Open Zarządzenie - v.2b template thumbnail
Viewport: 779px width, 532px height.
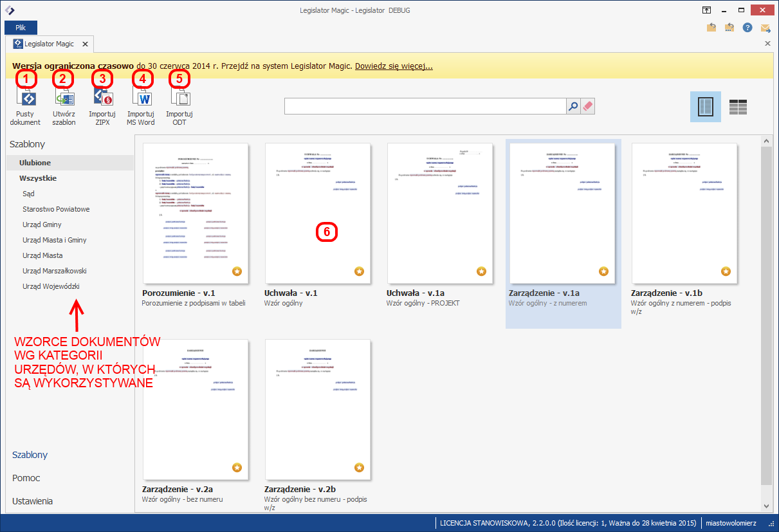point(318,409)
